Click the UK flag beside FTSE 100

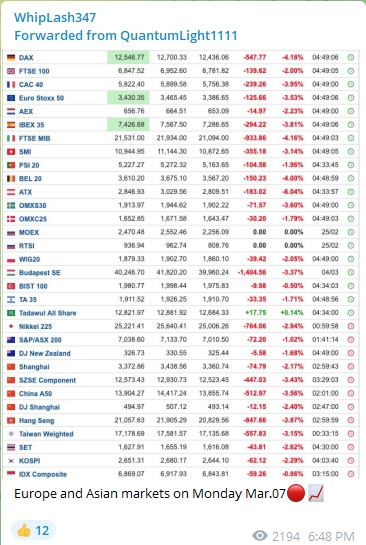tap(11, 71)
